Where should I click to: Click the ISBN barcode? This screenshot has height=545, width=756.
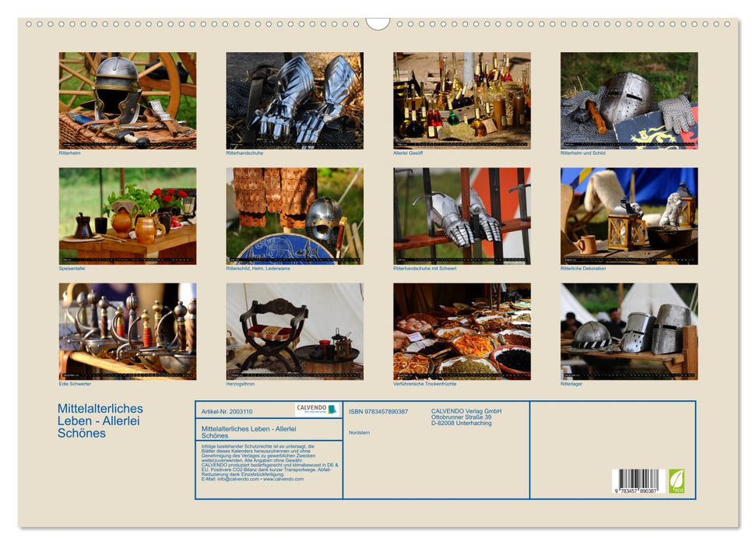click(x=636, y=480)
